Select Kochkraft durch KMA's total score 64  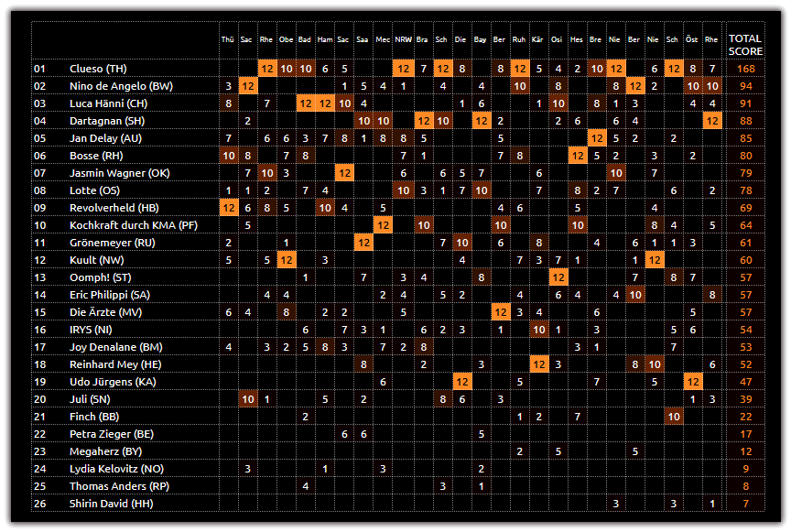tap(745, 225)
